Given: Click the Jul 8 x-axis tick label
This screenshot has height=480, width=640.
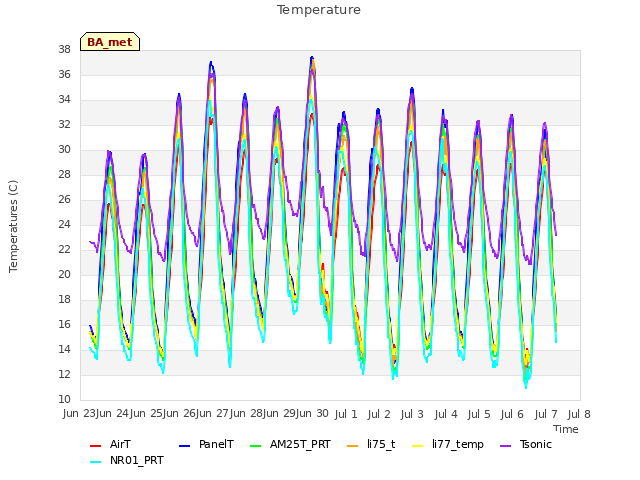Looking at the screenshot, I should click(x=579, y=414).
